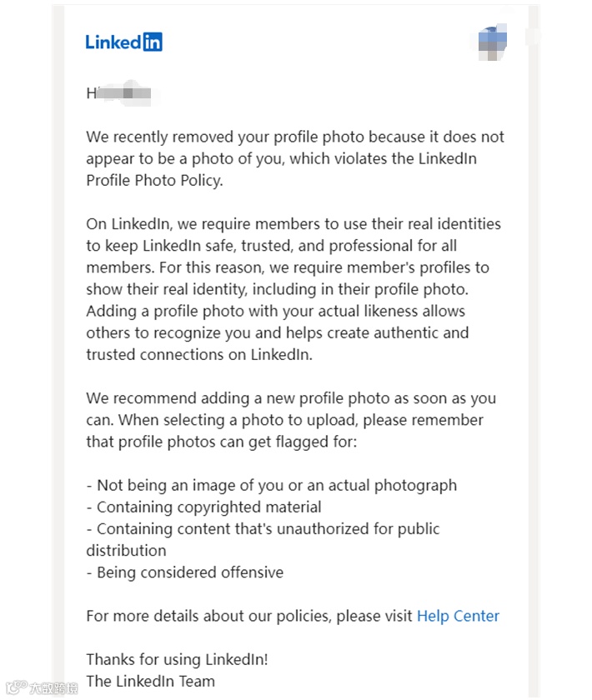Open the blurred profile avatar at top right
Screen dimensions: 592x700
click(494, 42)
